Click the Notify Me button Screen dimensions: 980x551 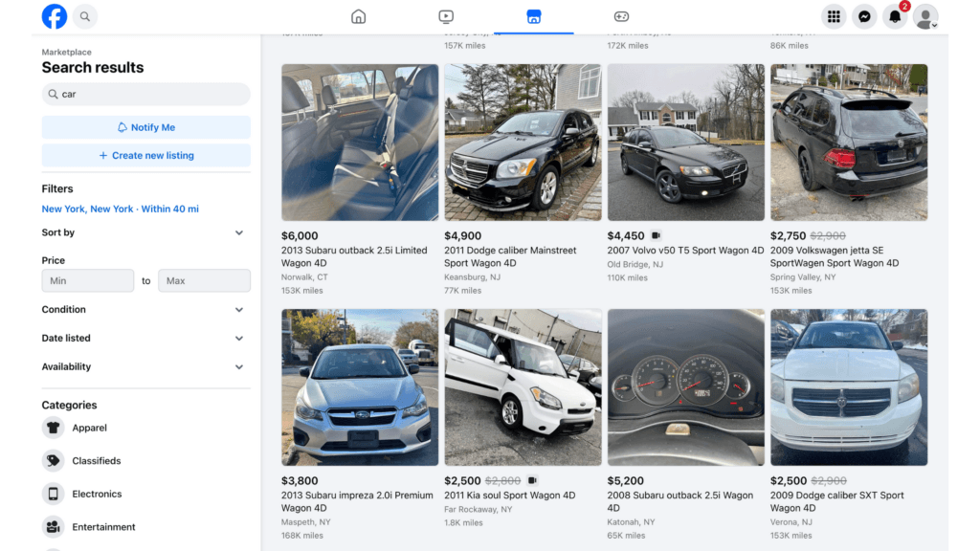pos(146,127)
